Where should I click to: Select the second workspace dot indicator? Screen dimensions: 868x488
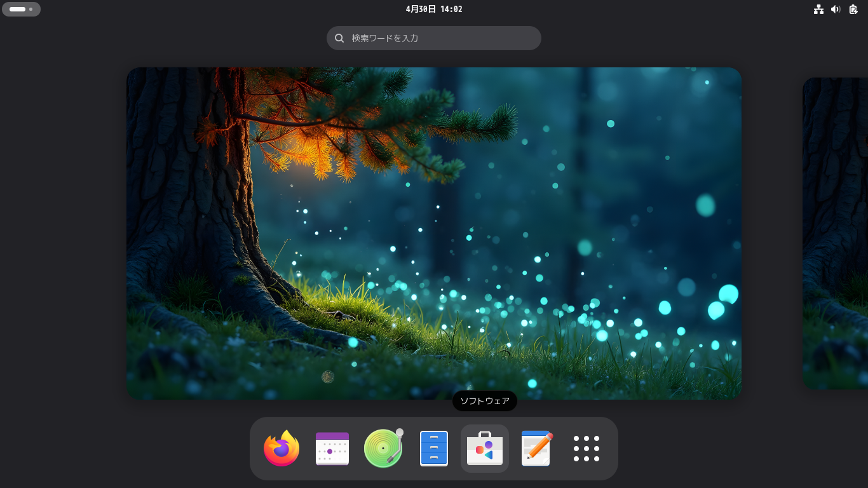pos(30,9)
